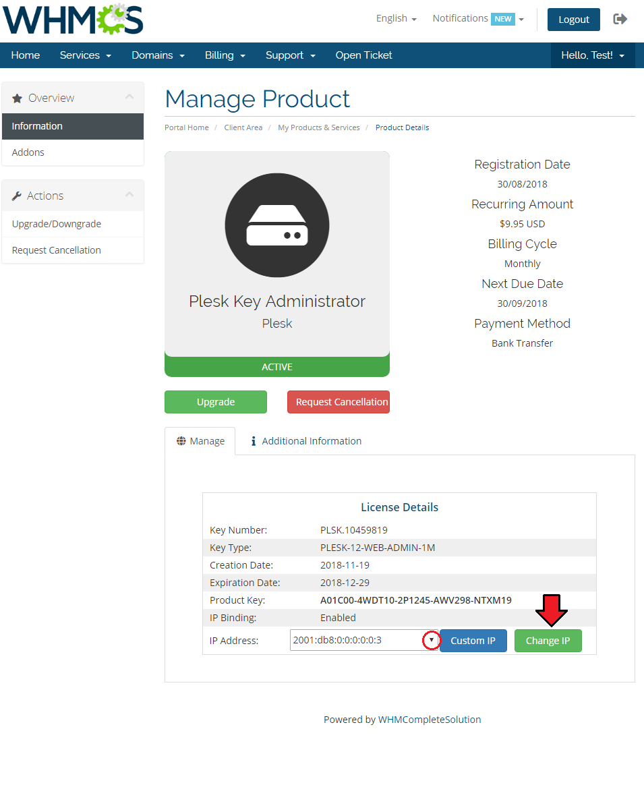Click the WHMCompleteSolution footer link
This screenshot has height=812, width=644.
point(430,720)
